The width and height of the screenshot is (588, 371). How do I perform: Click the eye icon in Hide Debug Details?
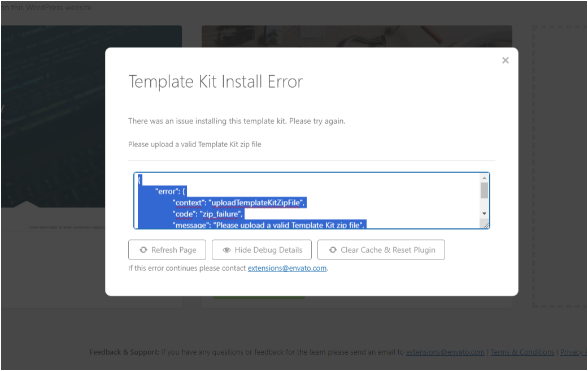pos(227,250)
